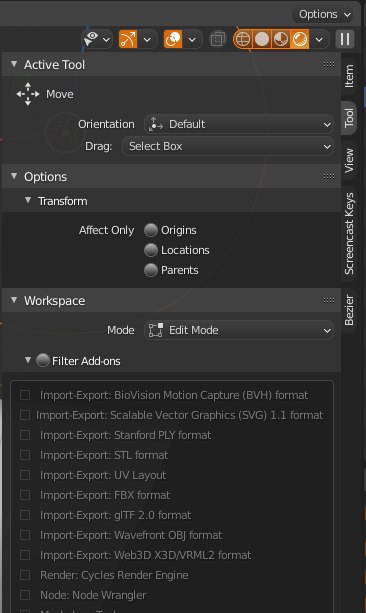Collapse the Options panel
This screenshot has height=613, width=366.
[14, 176]
